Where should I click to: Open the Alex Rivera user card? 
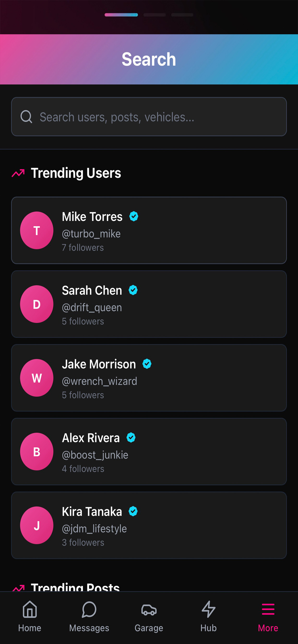[x=149, y=452]
